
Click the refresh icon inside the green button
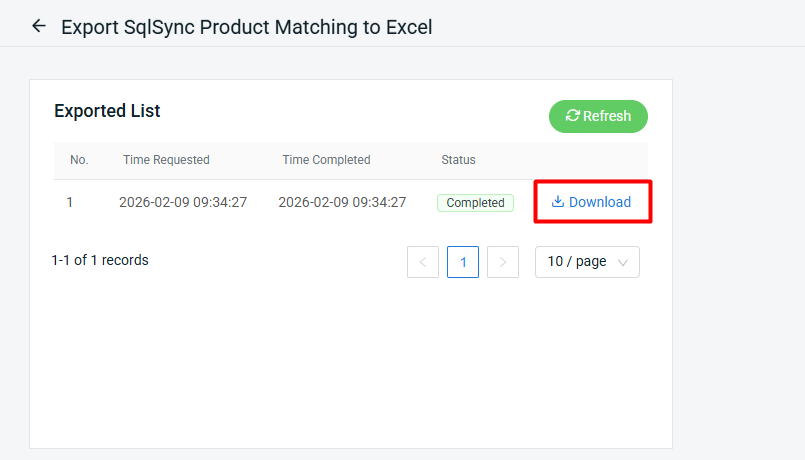pyautogui.click(x=573, y=116)
